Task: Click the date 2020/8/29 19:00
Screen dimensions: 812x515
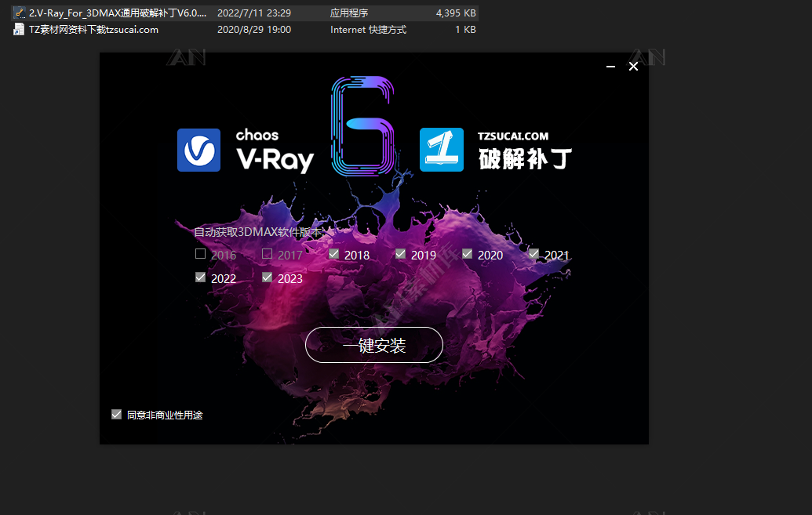Action: [x=253, y=30]
